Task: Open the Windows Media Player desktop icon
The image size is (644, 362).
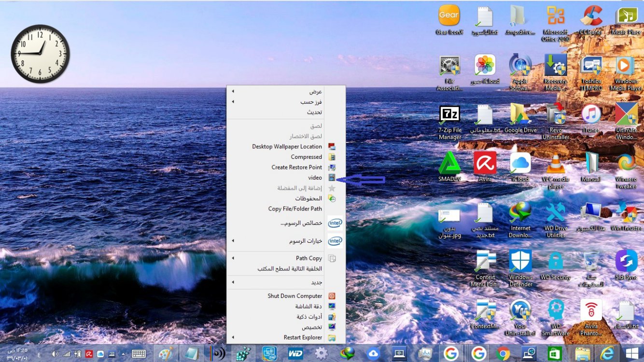Action: [626, 73]
